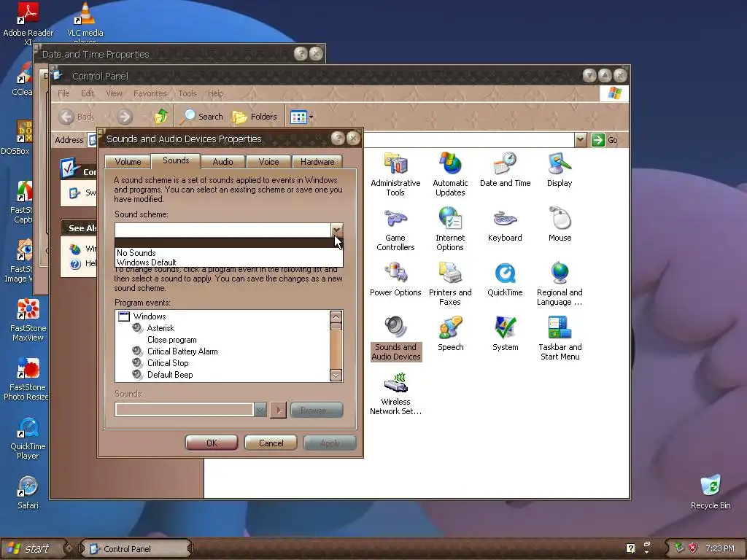Screen dimensions: 747x560
Task: Click Control Panel taskbar button
Action: coord(135,548)
